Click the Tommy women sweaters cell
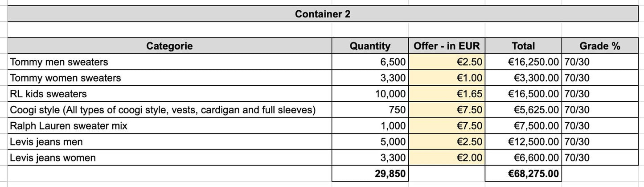644x187 pixels. point(170,78)
